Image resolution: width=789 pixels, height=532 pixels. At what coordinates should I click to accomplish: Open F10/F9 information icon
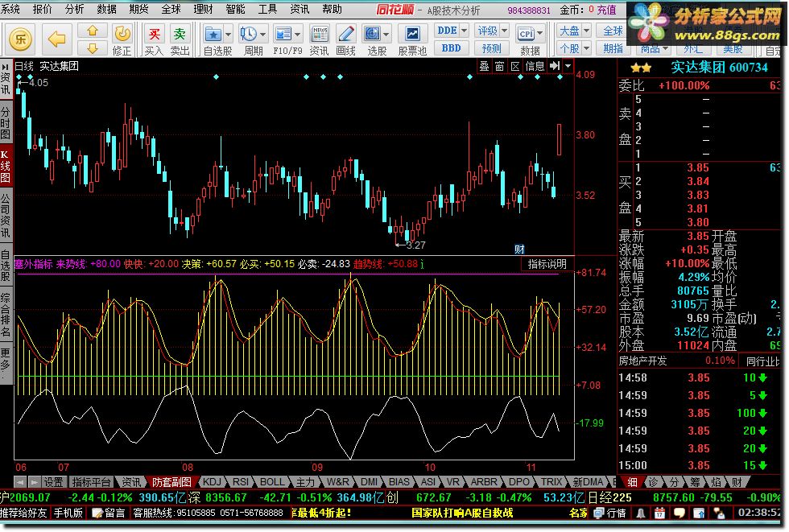click(x=283, y=34)
